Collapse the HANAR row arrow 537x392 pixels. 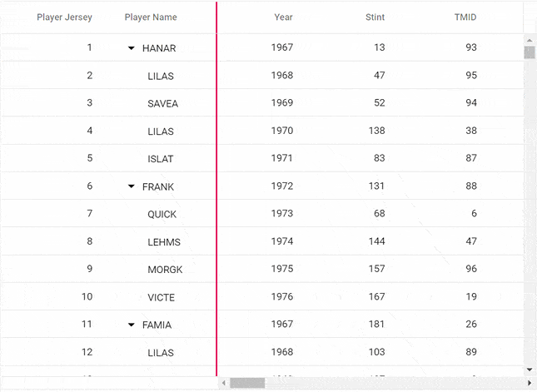(x=132, y=48)
